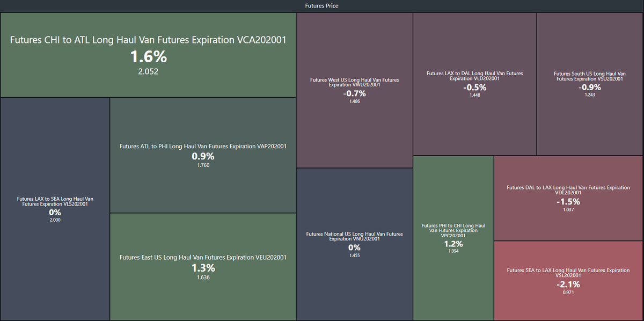
Task: Select the -1.5% percentage value
Action: pyautogui.click(x=568, y=202)
